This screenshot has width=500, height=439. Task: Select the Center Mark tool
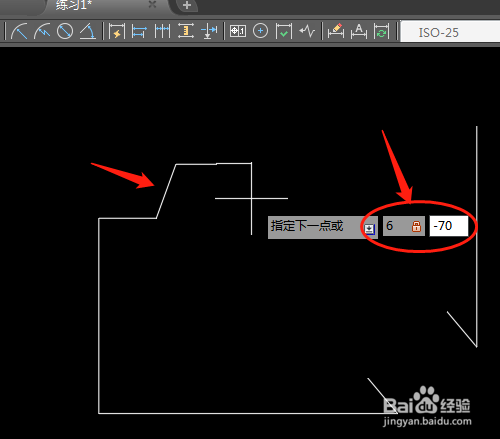coord(260,31)
